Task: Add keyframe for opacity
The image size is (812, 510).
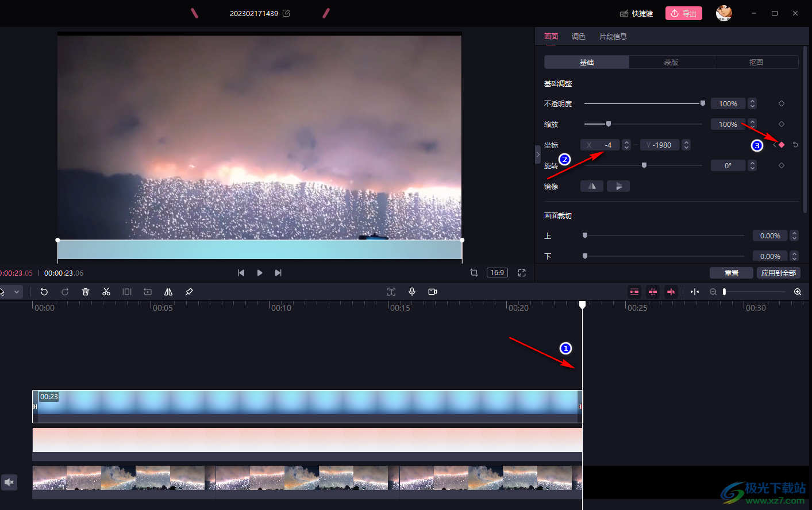Action: click(x=782, y=103)
